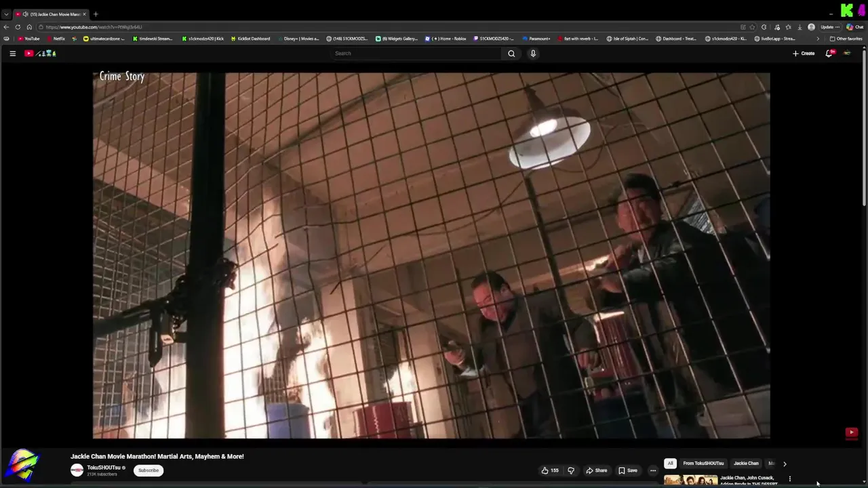Open the TokuSHOUTsu channel name
The width and height of the screenshot is (868, 488).
(104, 468)
